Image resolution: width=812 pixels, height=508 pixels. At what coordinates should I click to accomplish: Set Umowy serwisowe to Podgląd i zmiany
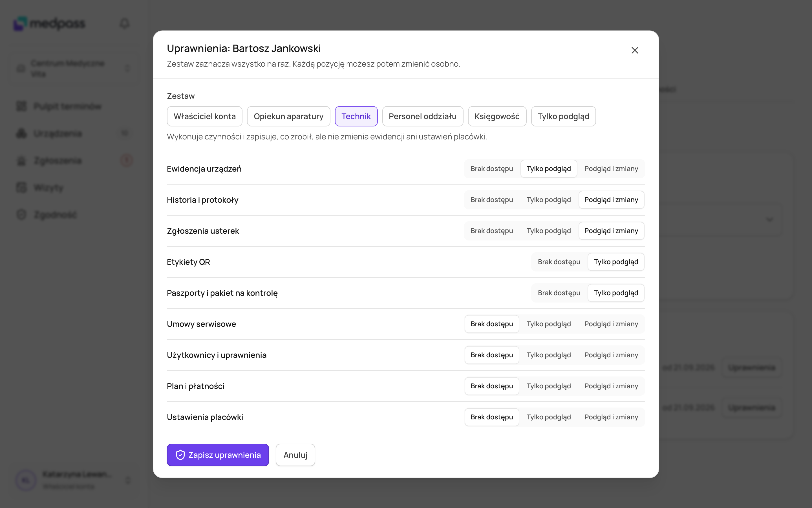[611, 324]
